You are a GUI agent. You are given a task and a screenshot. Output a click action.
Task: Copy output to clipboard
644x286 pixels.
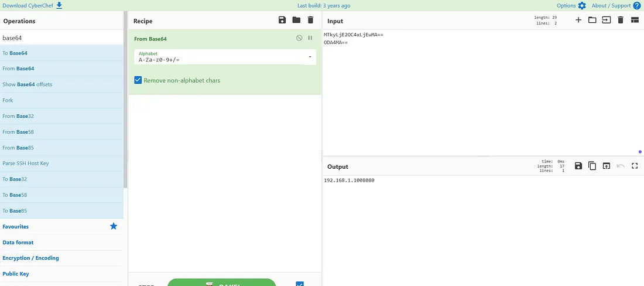point(592,166)
